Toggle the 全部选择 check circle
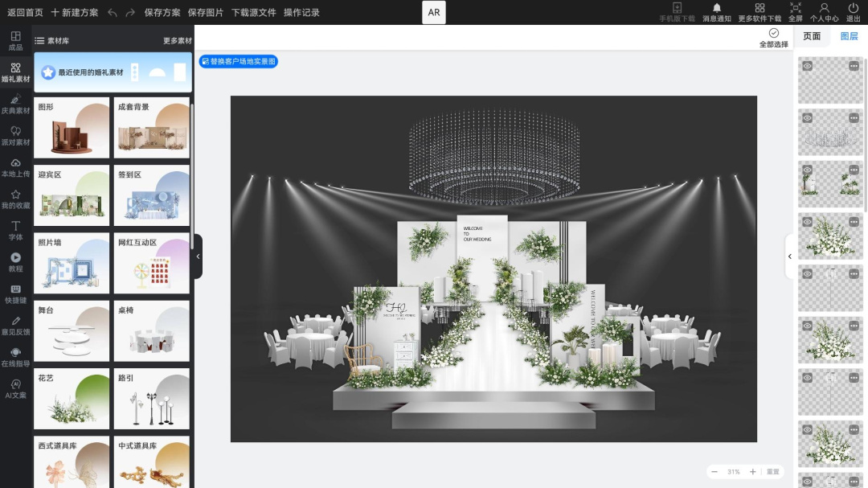Image resolution: width=868 pixels, height=488 pixels. coord(773,33)
